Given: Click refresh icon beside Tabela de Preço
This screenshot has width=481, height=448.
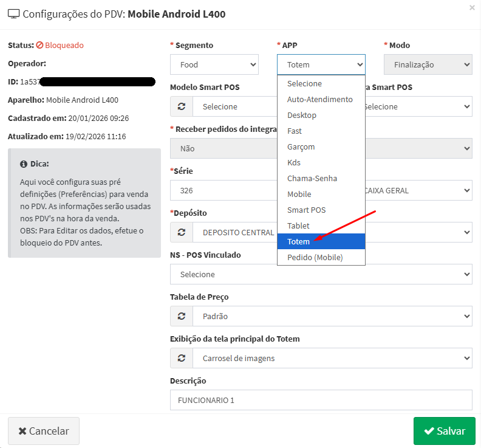Looking at the screenshot, I should point(181,316).
